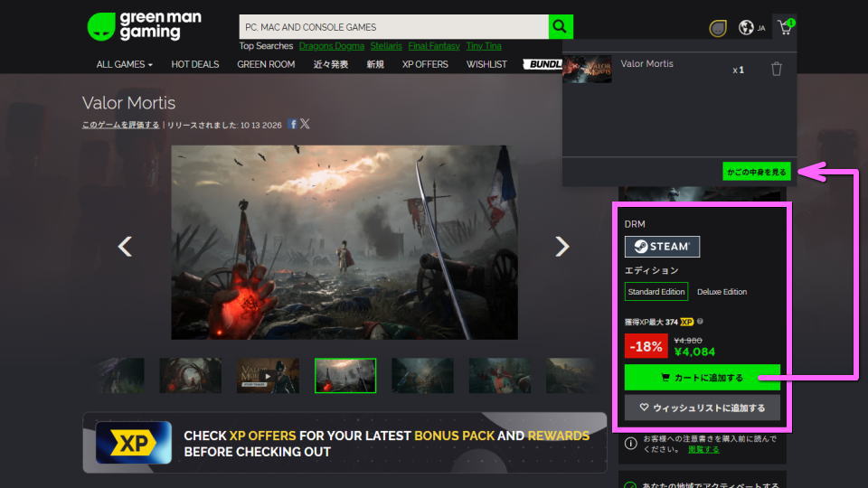This screenshot has height=488, width=868.
Task: Open 新規 menu item
Action: [x=374, y=64]
